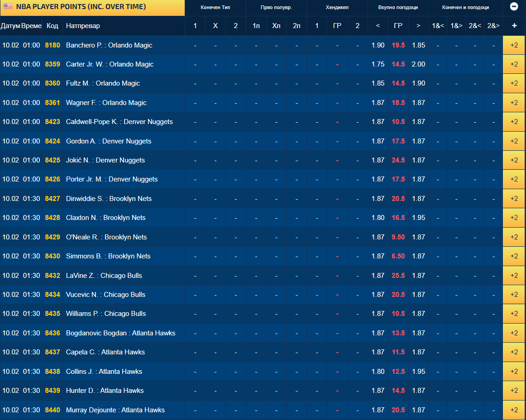Click the Прво полувр. column group header
Image resolution: width=526 pixels, height=420 pixels.
pos(276,7)
